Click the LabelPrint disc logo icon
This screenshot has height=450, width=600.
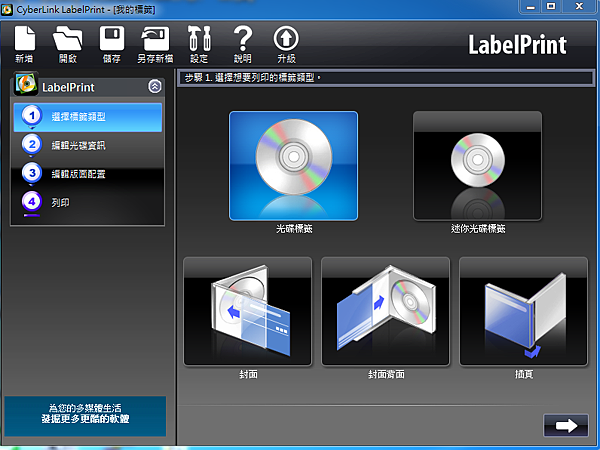(x=26, y=84)
